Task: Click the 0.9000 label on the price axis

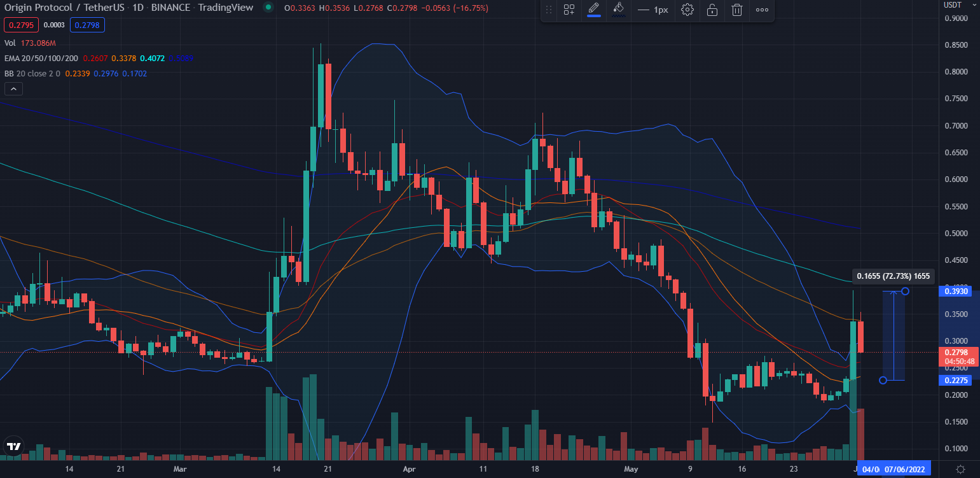Action: [956, 18]
